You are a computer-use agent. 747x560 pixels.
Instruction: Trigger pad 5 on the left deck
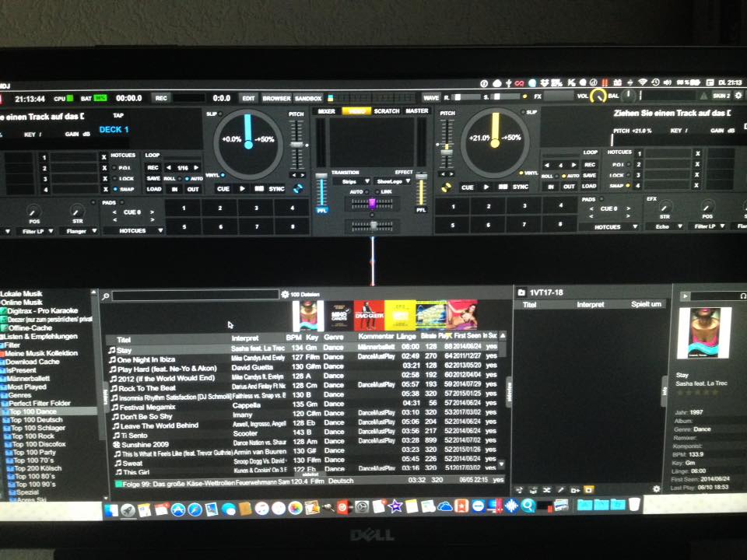[x=184, y=226]
